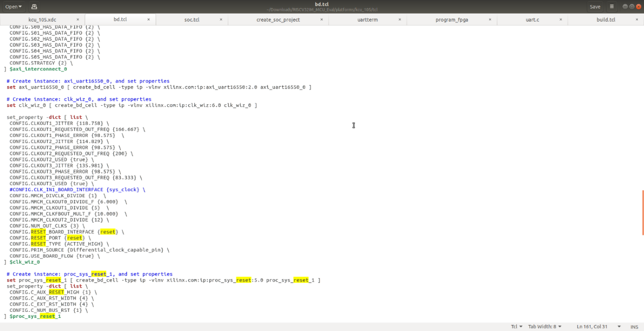Click the $axi_interconnect_0 variable text
The image size is (644, 331).
[x=38, y=69]
